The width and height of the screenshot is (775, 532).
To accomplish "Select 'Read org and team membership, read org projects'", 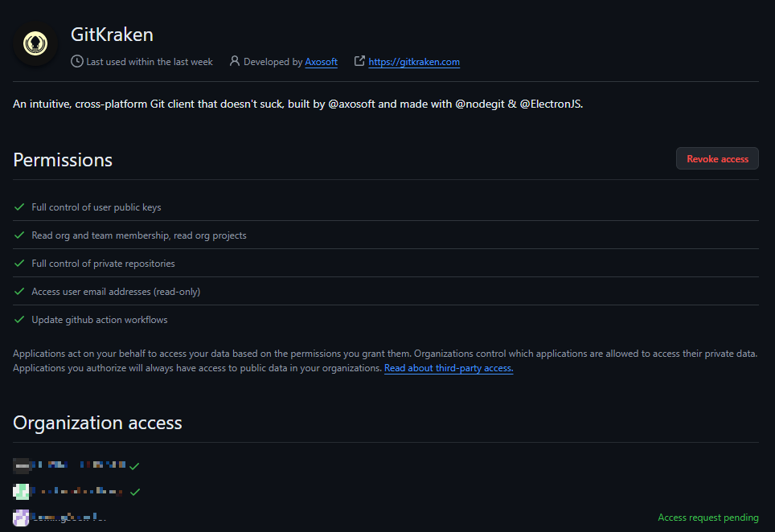I will 139,235.
